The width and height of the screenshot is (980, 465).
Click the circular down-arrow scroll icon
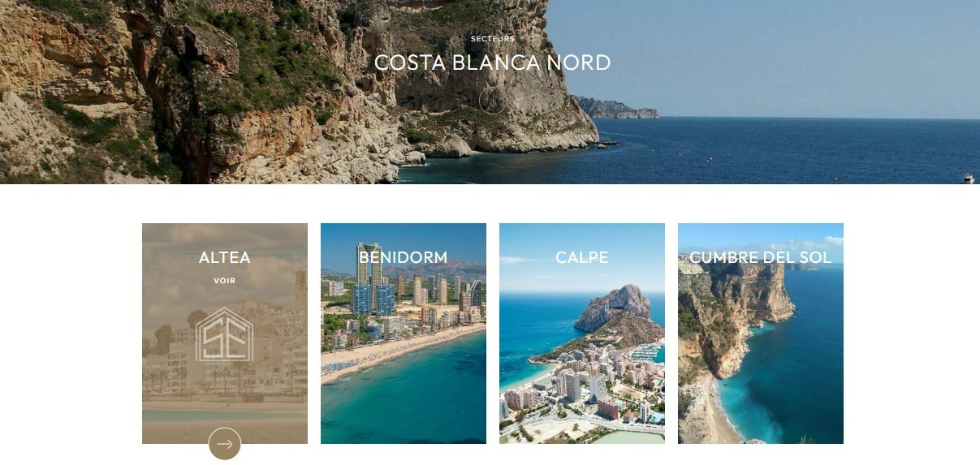coord(492,101)
